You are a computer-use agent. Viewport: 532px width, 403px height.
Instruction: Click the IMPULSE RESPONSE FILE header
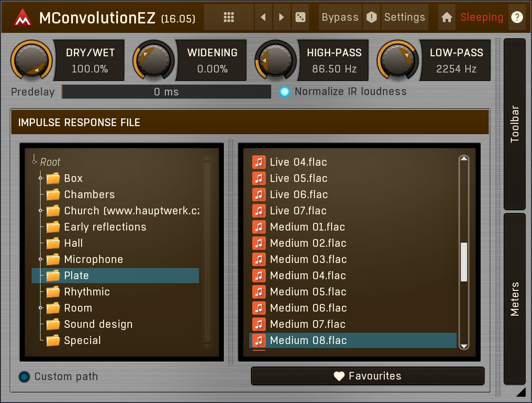tap(250, 122)
